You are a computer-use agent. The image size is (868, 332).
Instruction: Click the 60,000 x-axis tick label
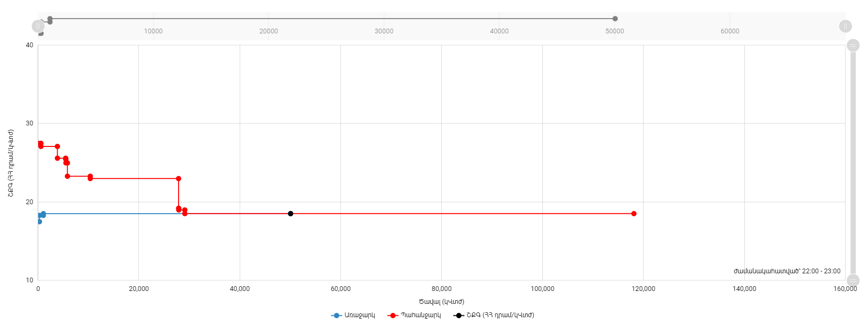[340, 289]
